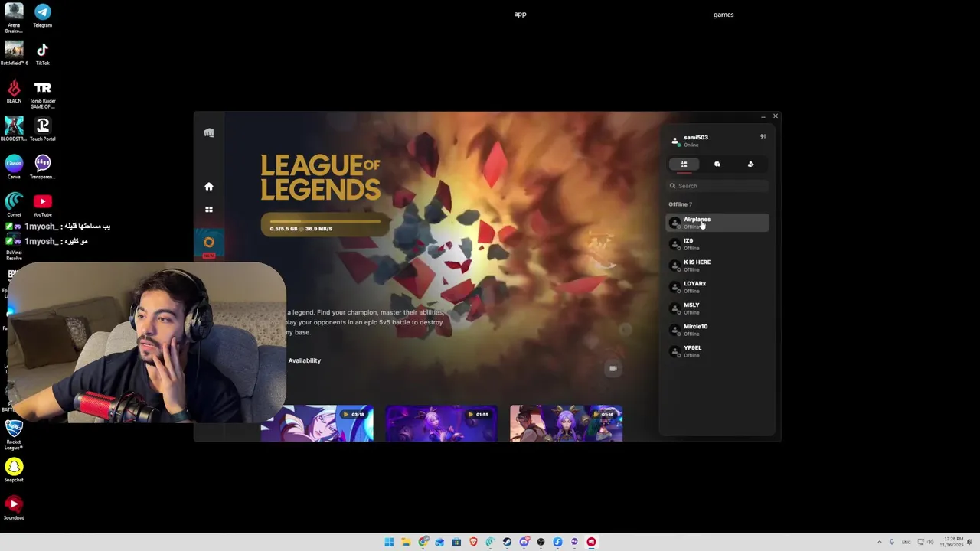
Task: Click the video camera icon on banner
Action: (x=612, y=368)
